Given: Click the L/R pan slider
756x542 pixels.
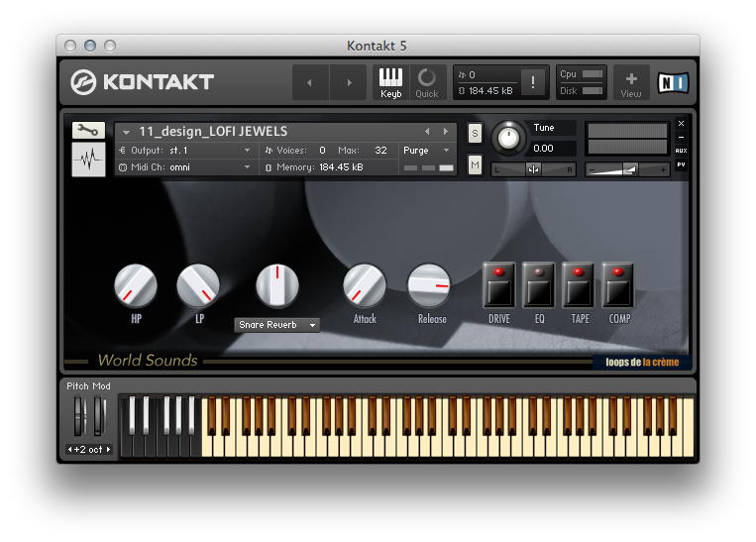Looking at the screenshot, I should pos(533,169).
